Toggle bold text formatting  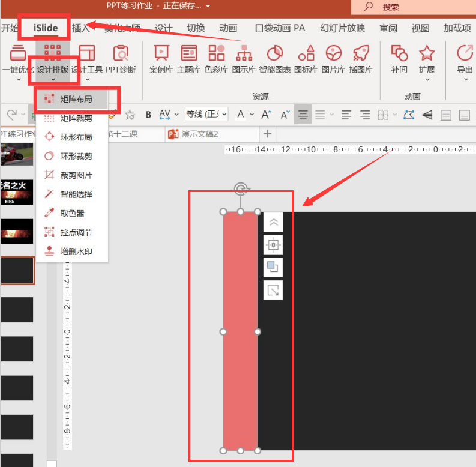(x=148, y=115)
